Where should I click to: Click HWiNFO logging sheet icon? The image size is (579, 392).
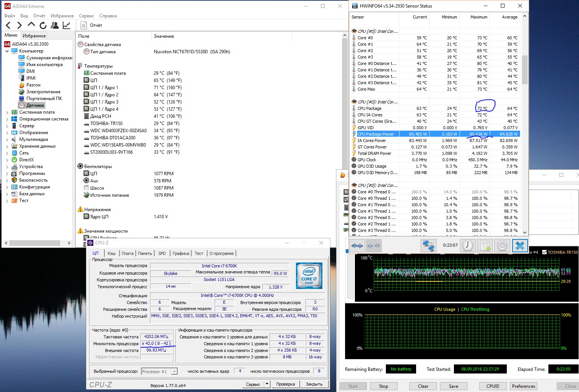click(x=485, y=245)
